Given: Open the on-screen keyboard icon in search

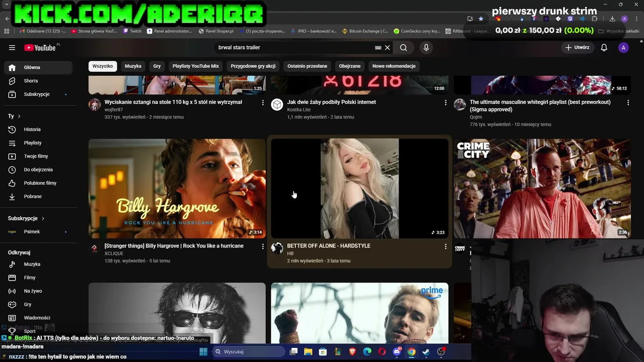Looking at the screenshot, I should (x=378, y=47).
